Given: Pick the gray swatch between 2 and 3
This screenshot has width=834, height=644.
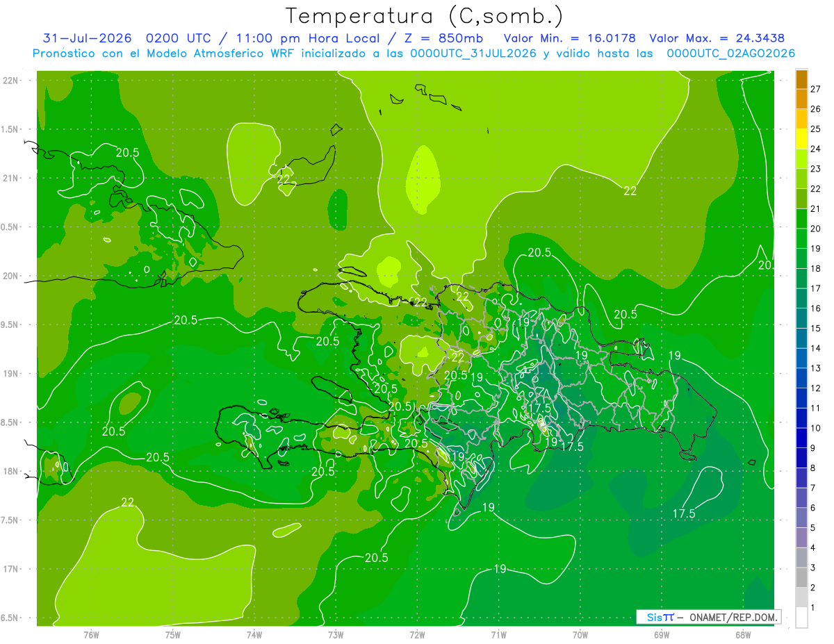Looking at the screenshot, I should (801, 578).
